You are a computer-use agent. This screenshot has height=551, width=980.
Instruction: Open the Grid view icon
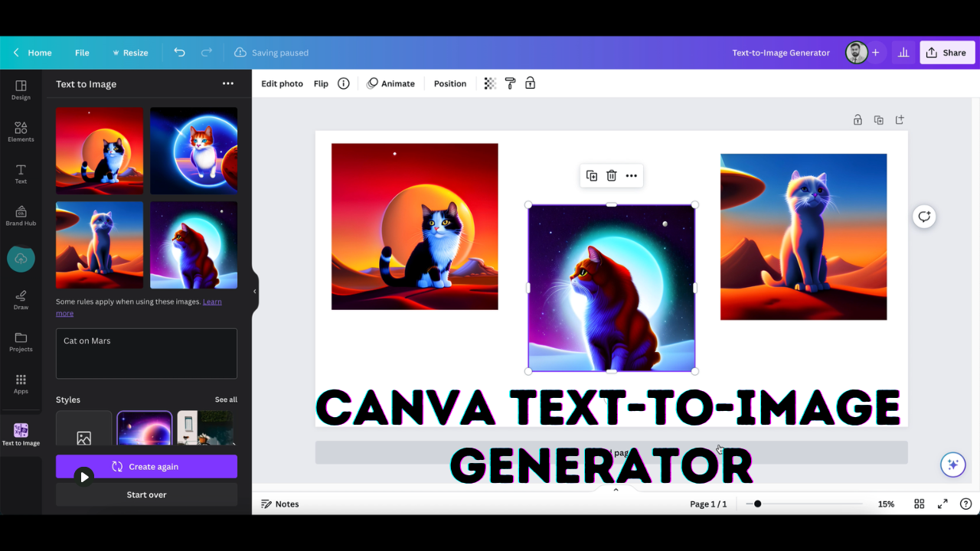click(920, 504)
